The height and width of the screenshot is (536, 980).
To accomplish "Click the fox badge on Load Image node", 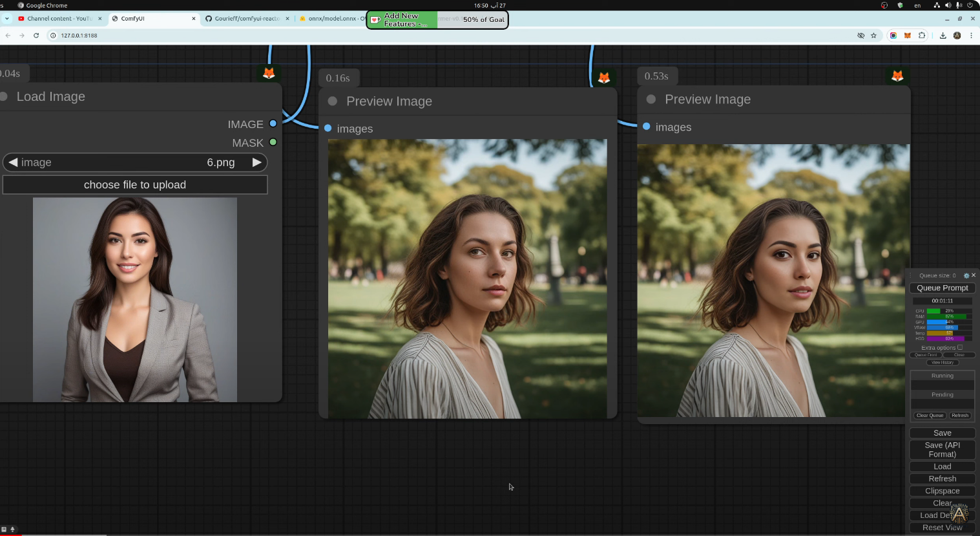I will click(x=269, y=74).
